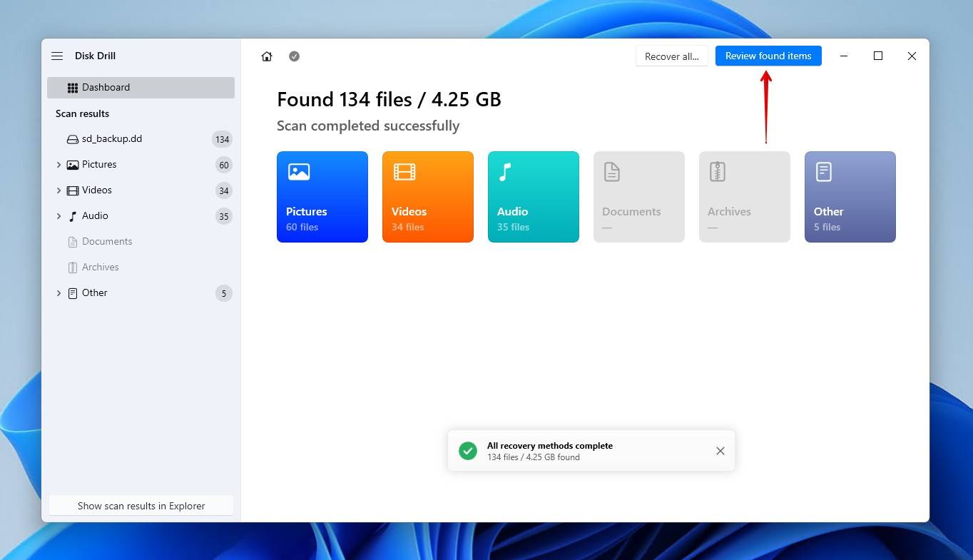Click Show scan results in Explorer
This screenshot has height=560, width=973.
pyautogui.click(x=141, y=506)
